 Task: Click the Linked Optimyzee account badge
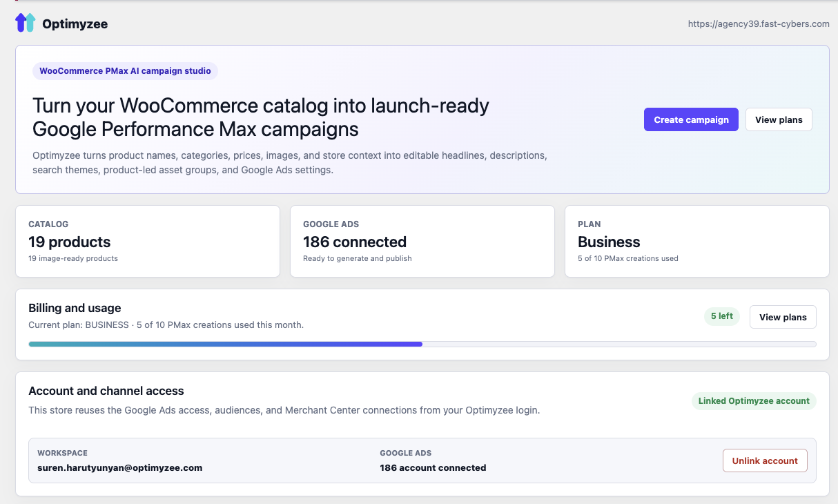(754, 400)
